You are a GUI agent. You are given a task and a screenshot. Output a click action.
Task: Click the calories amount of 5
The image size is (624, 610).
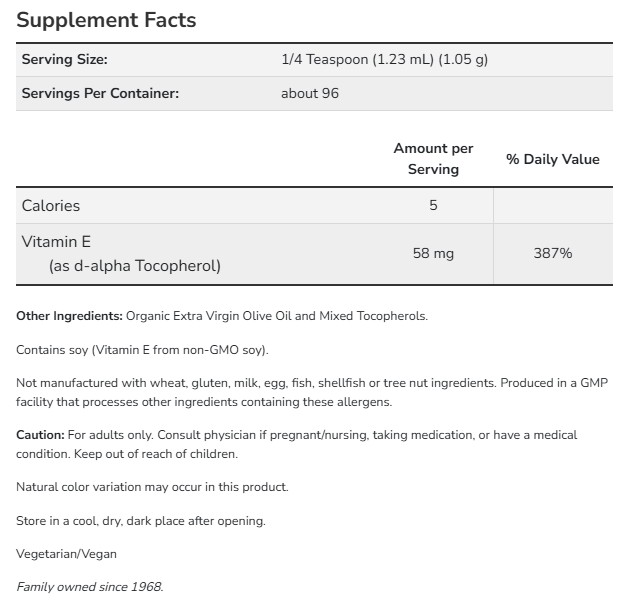[x=433, y=206]
